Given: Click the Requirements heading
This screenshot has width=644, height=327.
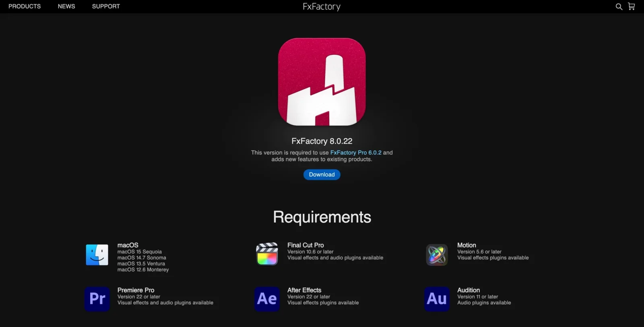Looking at the screenshot, I should coord(322,217).
